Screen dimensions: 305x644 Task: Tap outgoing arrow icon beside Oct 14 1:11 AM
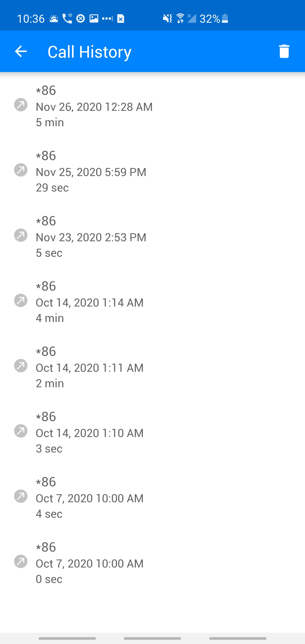pos(21,366)
